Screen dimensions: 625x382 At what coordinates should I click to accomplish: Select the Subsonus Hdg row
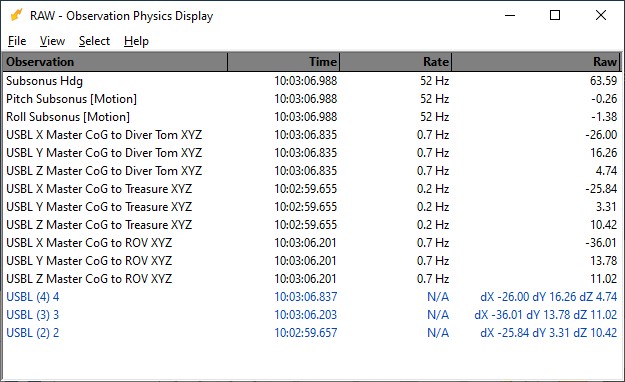(312, 81)
